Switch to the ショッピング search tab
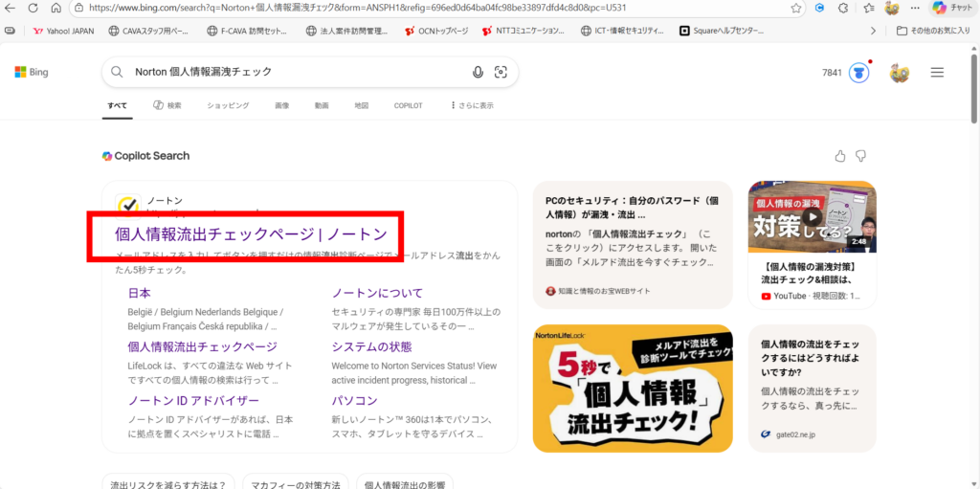 pyautogui.click(x=228, y=105)
